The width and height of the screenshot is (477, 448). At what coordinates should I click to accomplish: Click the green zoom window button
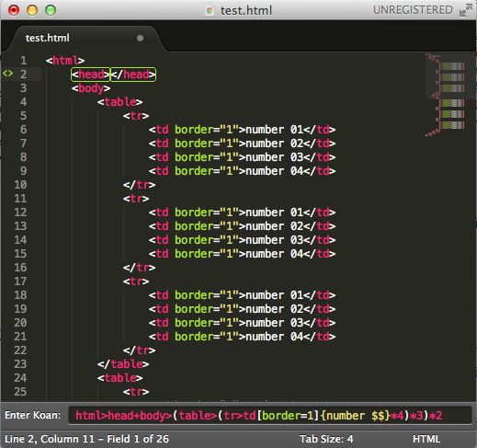point(51,10)
